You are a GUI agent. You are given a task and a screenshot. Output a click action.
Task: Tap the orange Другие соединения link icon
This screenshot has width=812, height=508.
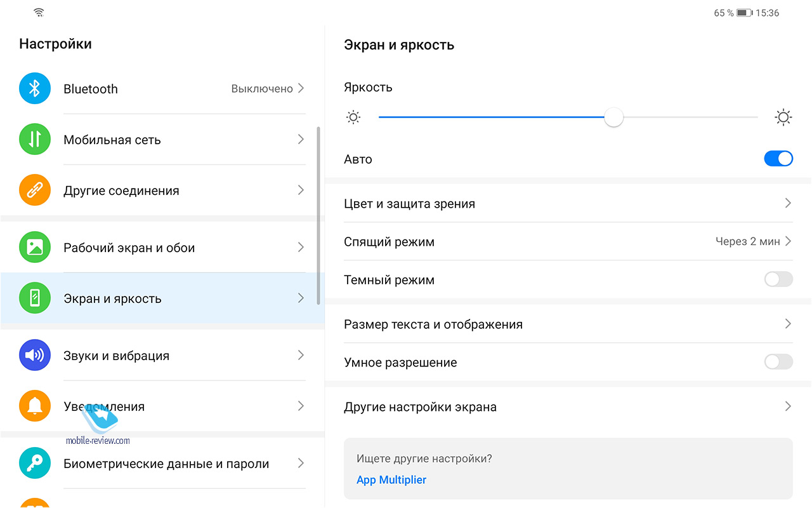35,190
